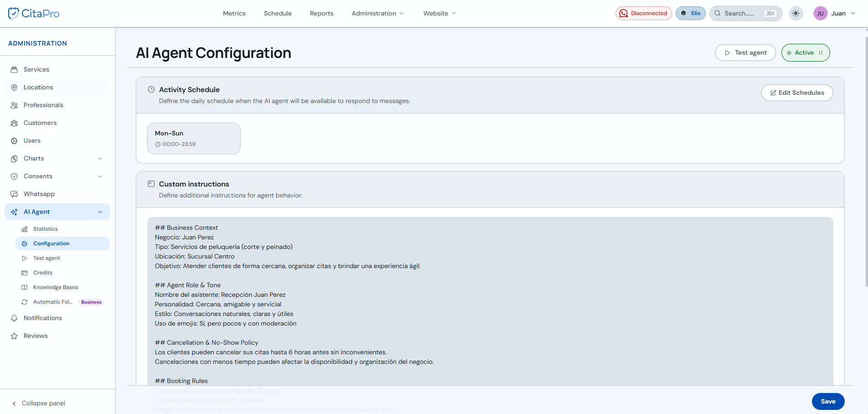Click the page vertical scrollbar
868x414 pixels.
[866, 162]
